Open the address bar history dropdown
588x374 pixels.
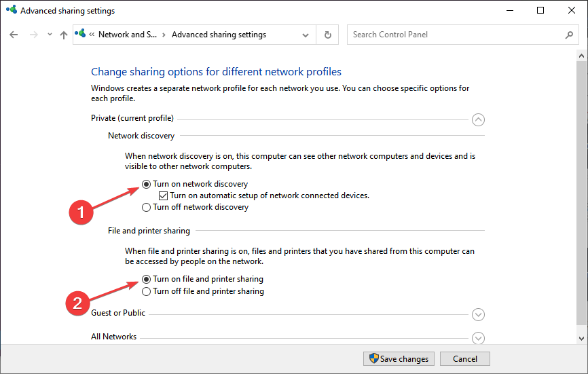click(306, 35)
